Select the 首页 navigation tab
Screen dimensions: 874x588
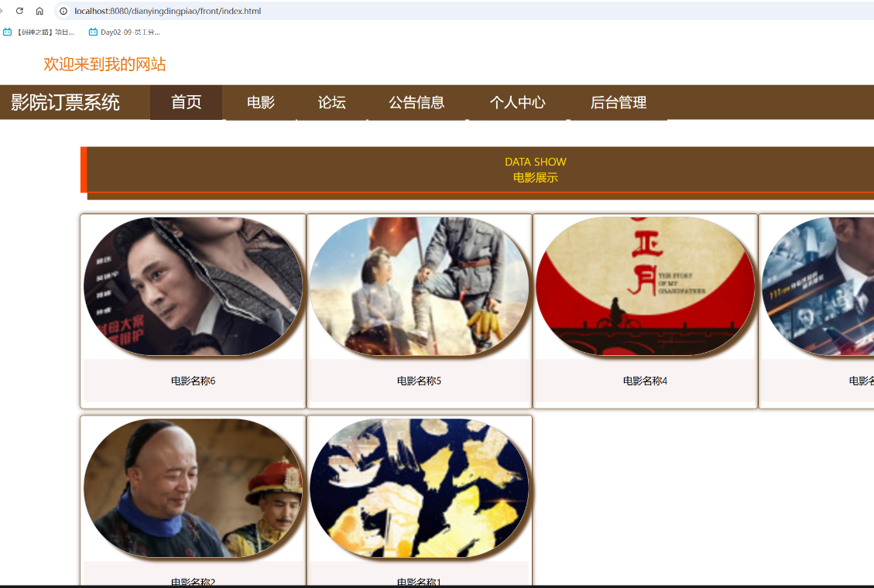(x=186, y=102)
